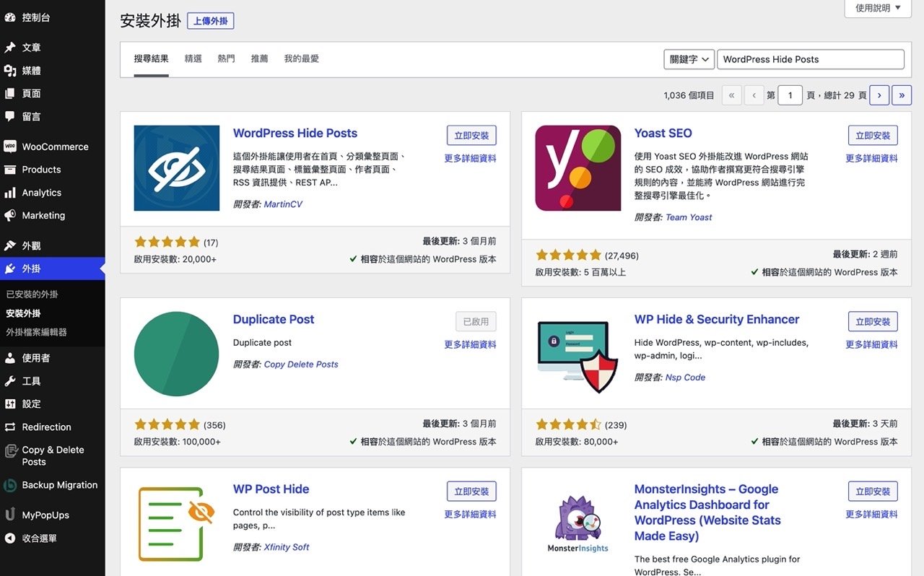Image resolution: width=924 pixels, height=576 pixels.
Task: Open developer link MartinCV
Action: coord(283,204)
